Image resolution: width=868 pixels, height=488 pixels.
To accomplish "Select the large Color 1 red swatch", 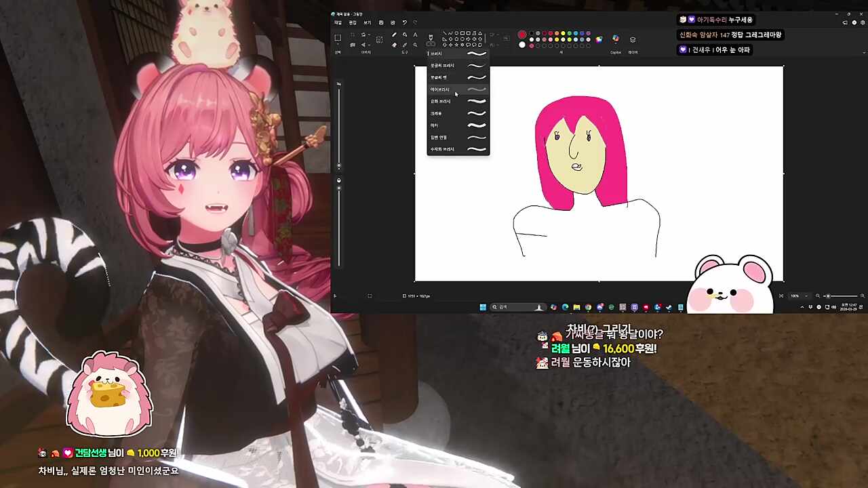I will tap(522, 35).
